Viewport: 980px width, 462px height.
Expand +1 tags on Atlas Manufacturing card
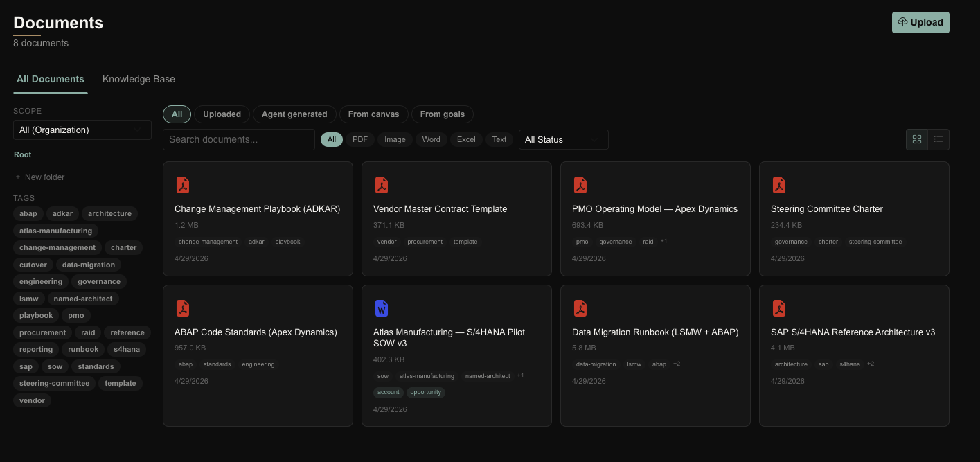pos(520,375)
